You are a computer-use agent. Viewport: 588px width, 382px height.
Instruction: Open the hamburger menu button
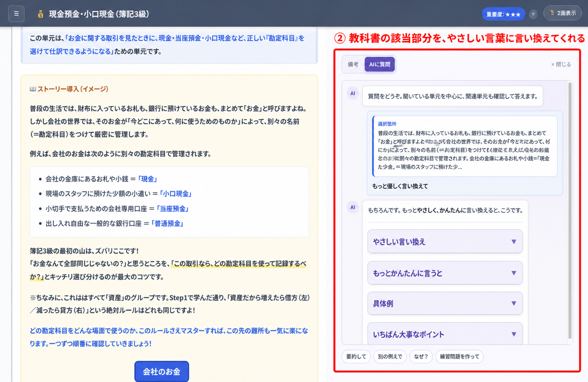(16, 14)
